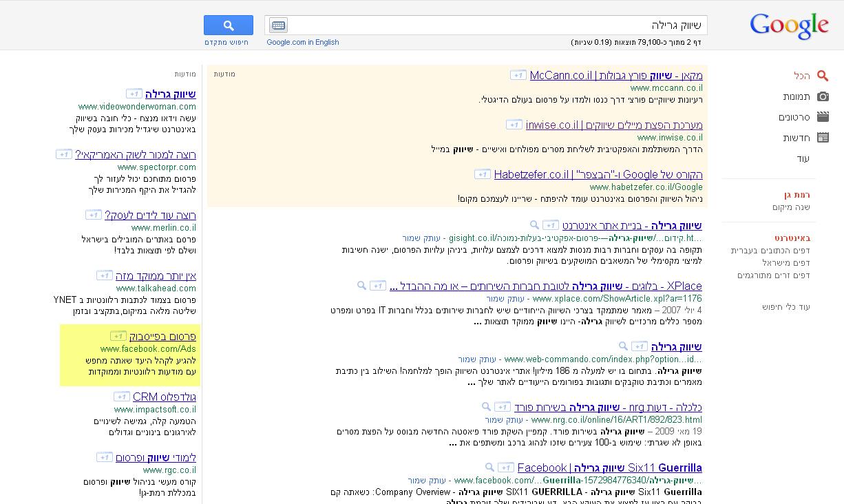
Task: Expand 'עוד כלי חיפוש' search tools
Action: point(785,306)
